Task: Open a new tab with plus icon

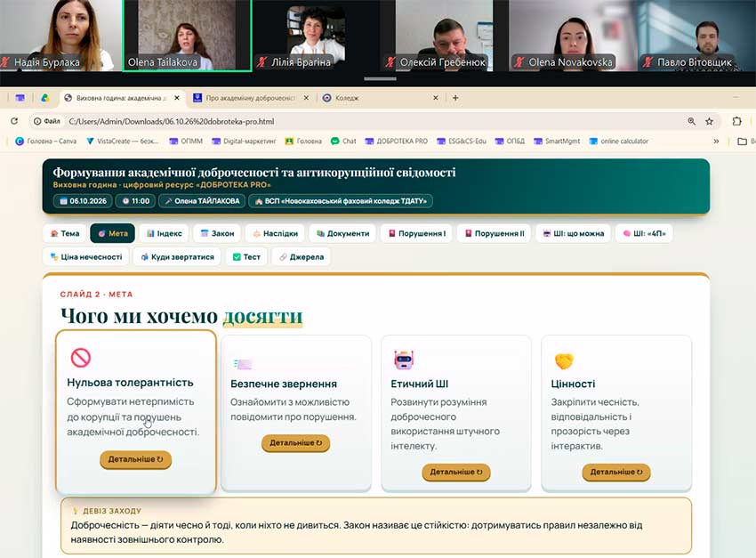Action: [455, 97]
